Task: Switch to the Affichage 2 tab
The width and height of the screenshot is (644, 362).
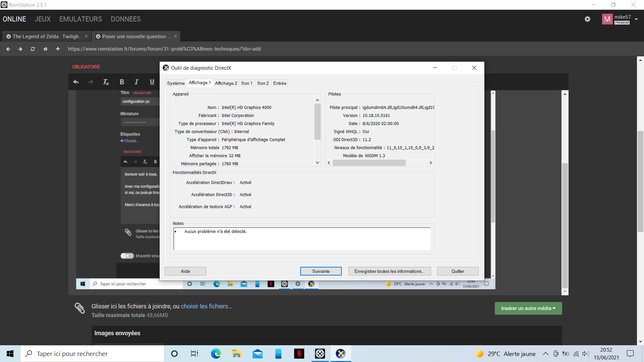Action: (x=226, y=83)
